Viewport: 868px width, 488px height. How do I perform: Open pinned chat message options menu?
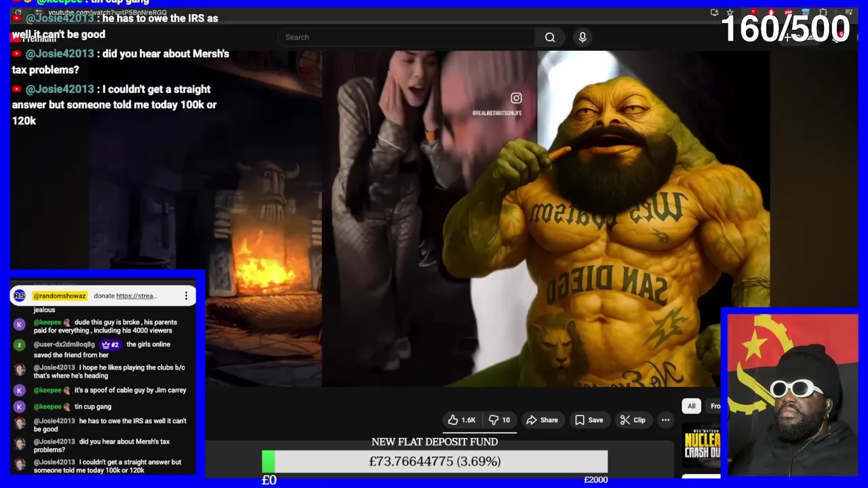(186, 296)
